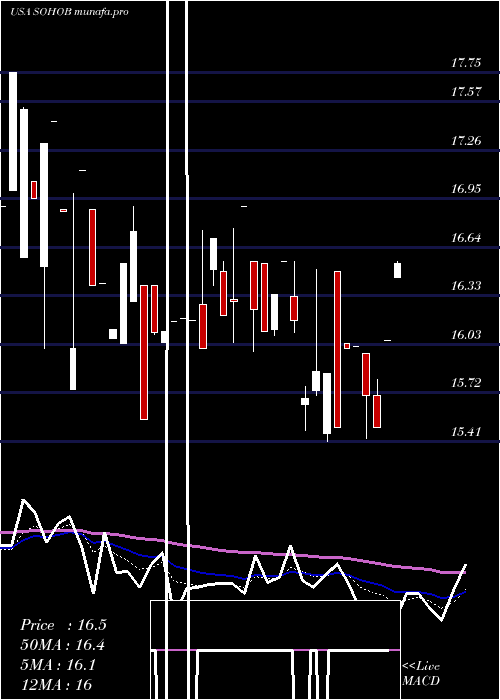Select the 16.64 price level label
500x700 pixels.
[466, 238]
